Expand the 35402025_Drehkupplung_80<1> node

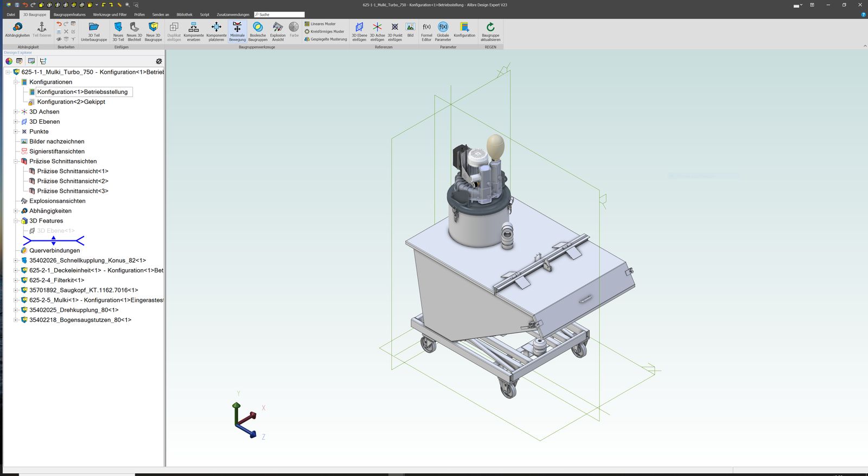[x=16, y=310]
